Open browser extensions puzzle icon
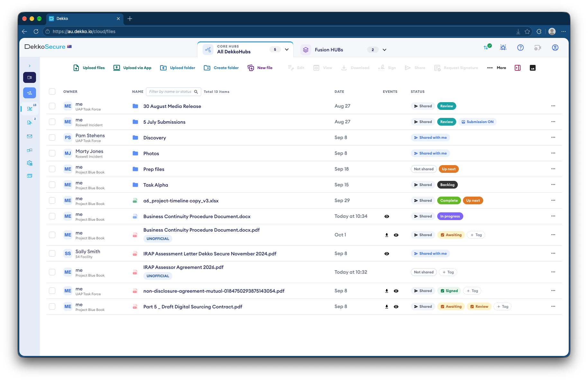This screenshot has height=381, width=588. pos(539,31)
